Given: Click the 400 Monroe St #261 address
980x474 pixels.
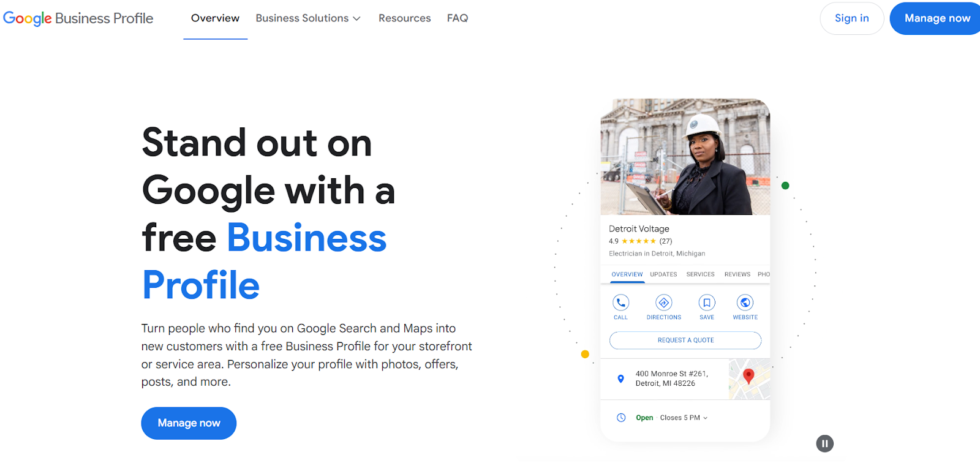Looking at the screenshot, I should (x=671, y=378).
